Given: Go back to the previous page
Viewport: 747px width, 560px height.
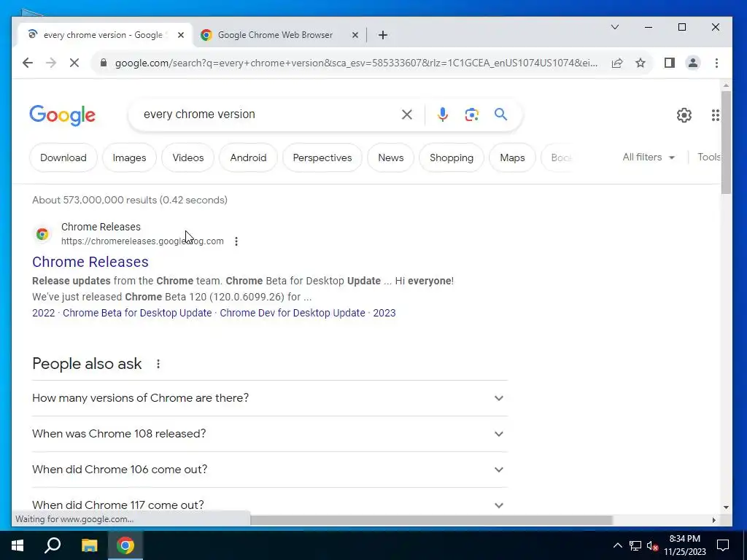Looking at the screenshot, I should pyautogui.click(x=28, y=63).
